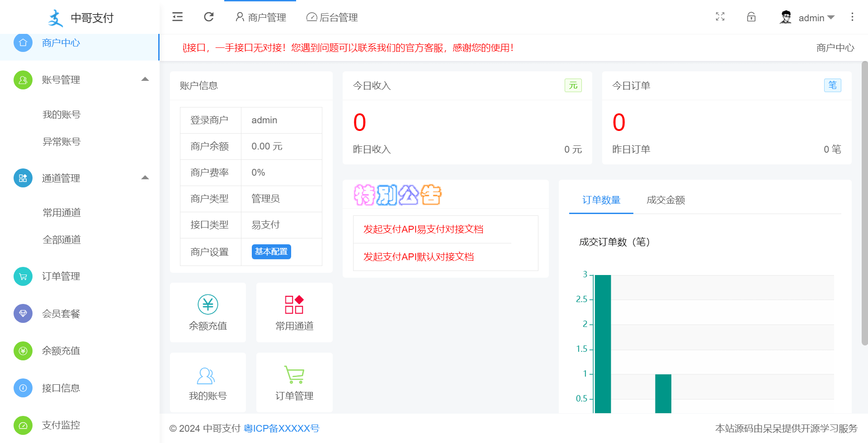The image size is (868, 443).
Task: Open the vertical three-dot more menu
Action: (852, 17)
